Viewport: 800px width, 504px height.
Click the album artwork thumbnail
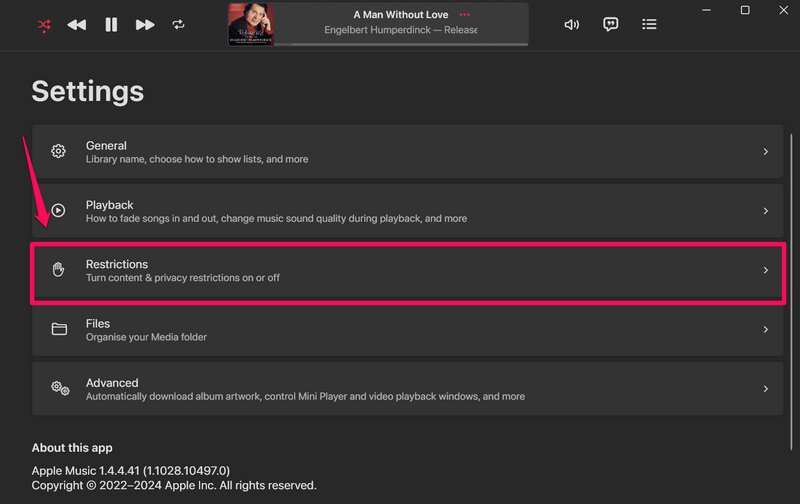[x=251, y=24]
